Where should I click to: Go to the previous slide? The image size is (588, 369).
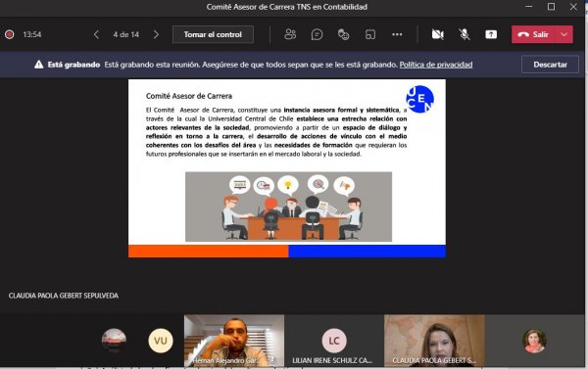pos(96,34)
